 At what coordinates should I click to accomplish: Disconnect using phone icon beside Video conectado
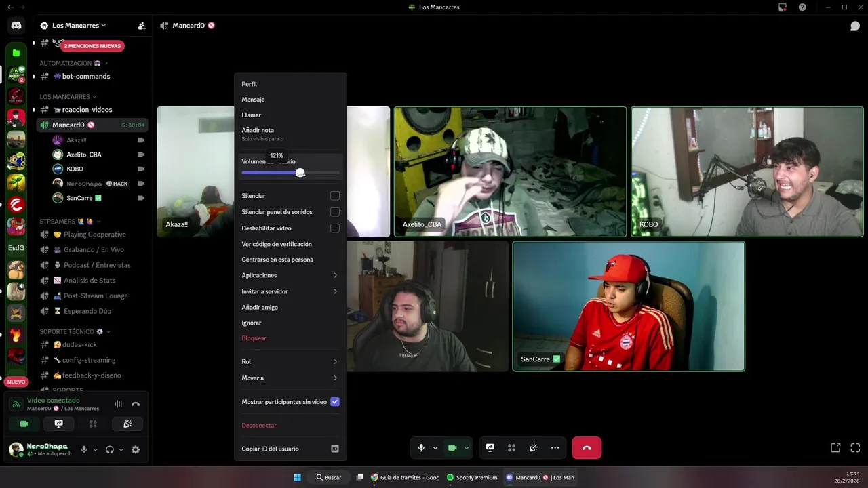tap(136, 404)
